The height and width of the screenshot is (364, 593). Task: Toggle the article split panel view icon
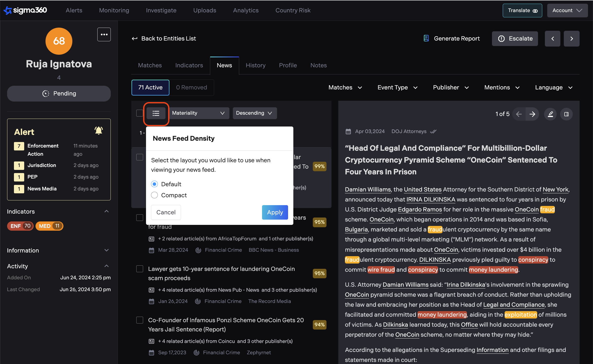point(566,114)
